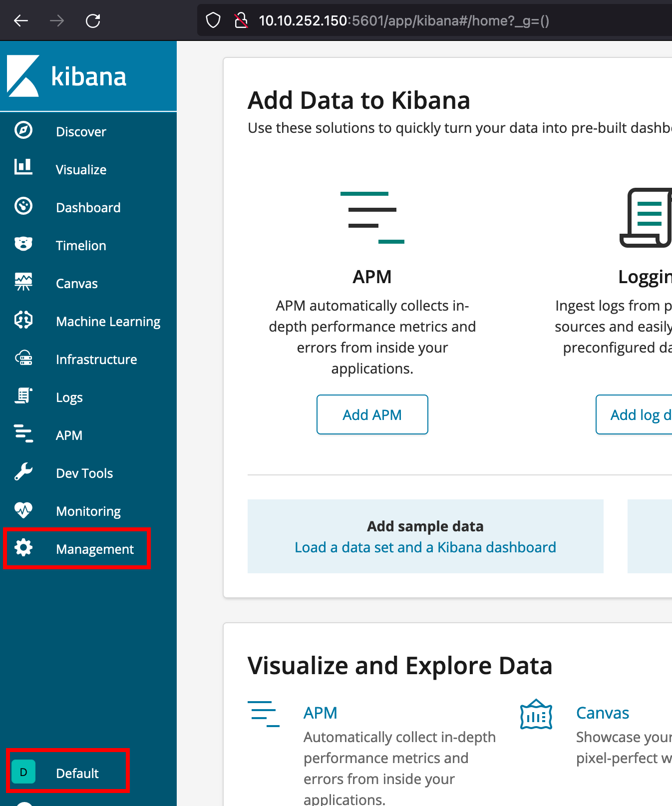Open the APM link under Visualize and Explore
Viewport: 672px width, 806px height.
coord(320,713)
